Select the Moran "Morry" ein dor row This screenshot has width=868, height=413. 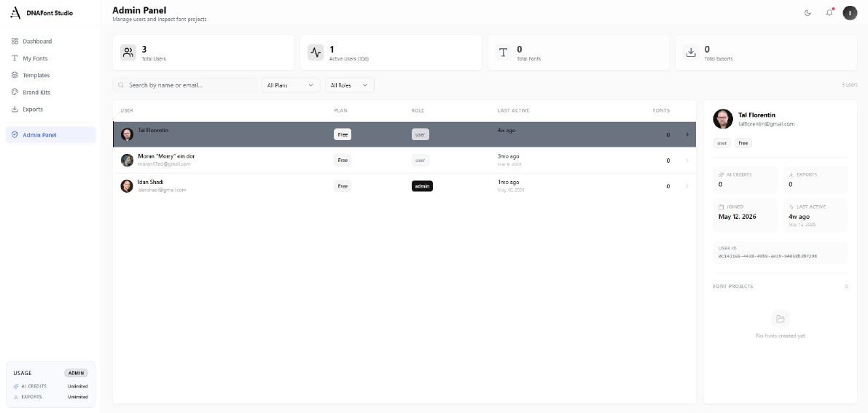coord(404,161)
